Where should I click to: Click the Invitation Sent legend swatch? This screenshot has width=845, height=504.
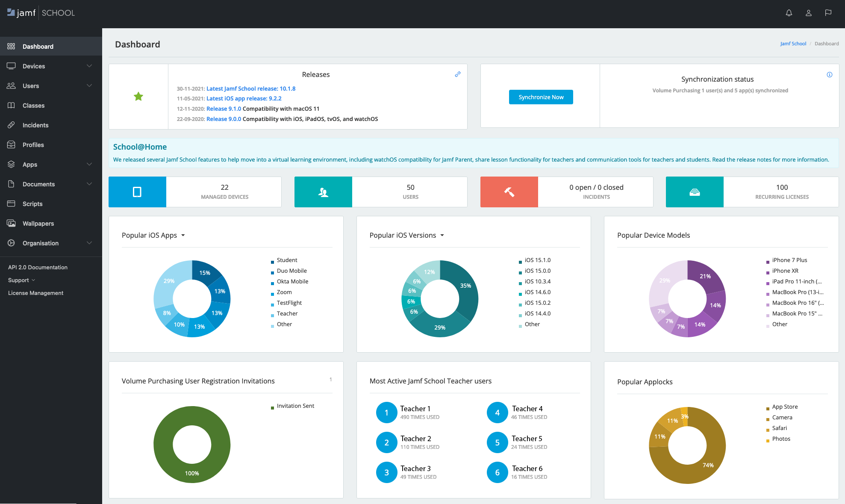point(272,408)
